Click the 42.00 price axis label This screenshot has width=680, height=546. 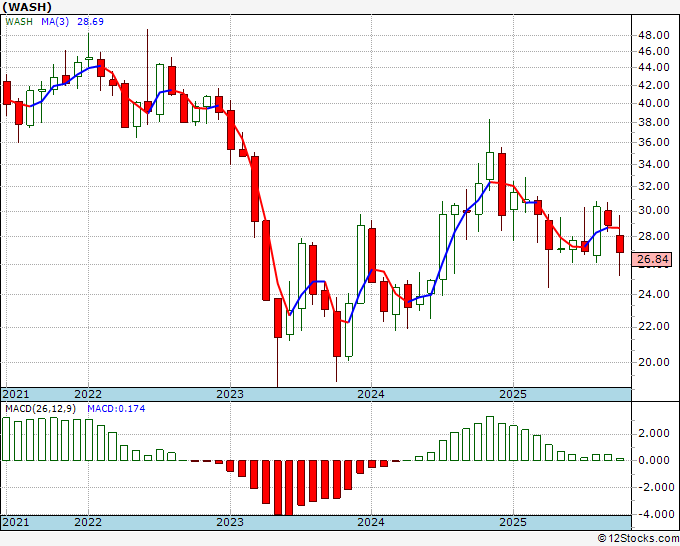654,85
